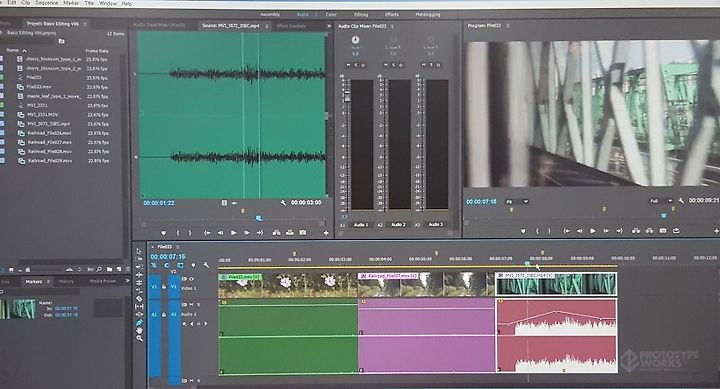Expand hidden tabs in Markers panel group

[x=127, y=281]
